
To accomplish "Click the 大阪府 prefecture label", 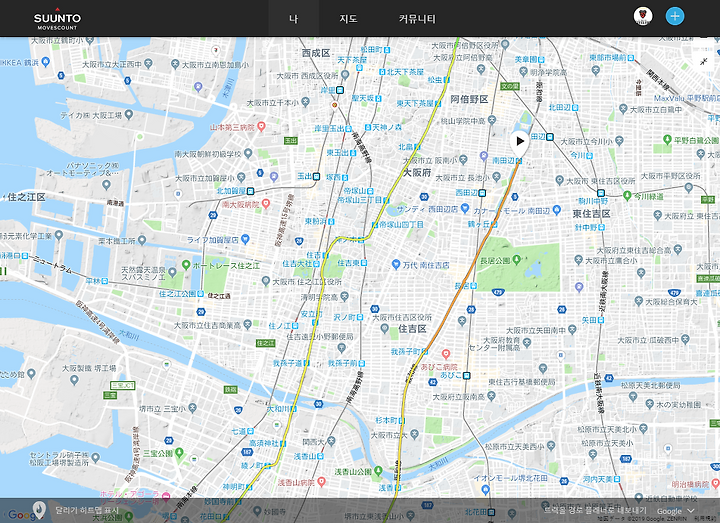I will coord(417,173).
